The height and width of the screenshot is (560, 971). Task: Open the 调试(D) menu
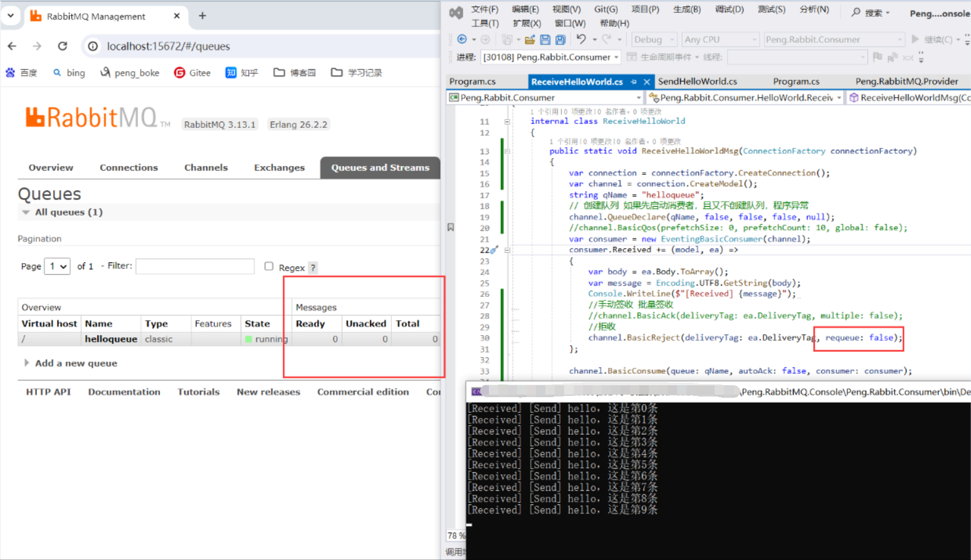click(x=729, y=9)
